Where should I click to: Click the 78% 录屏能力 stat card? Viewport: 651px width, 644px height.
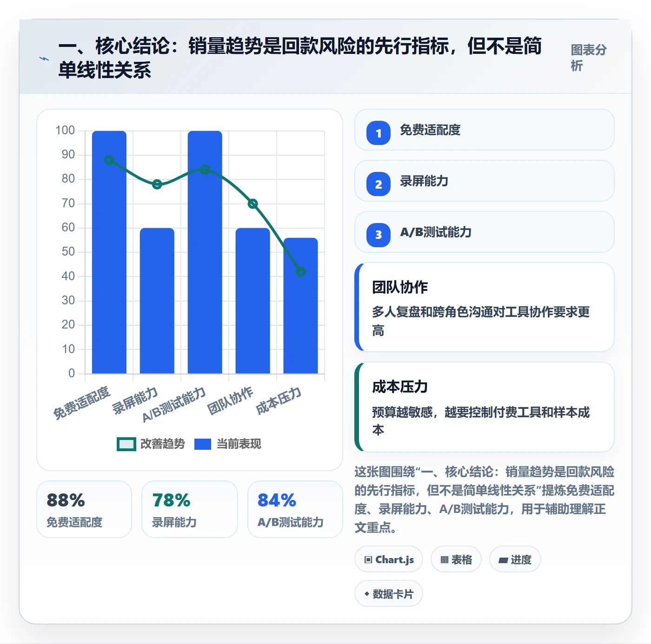(190, 509)
